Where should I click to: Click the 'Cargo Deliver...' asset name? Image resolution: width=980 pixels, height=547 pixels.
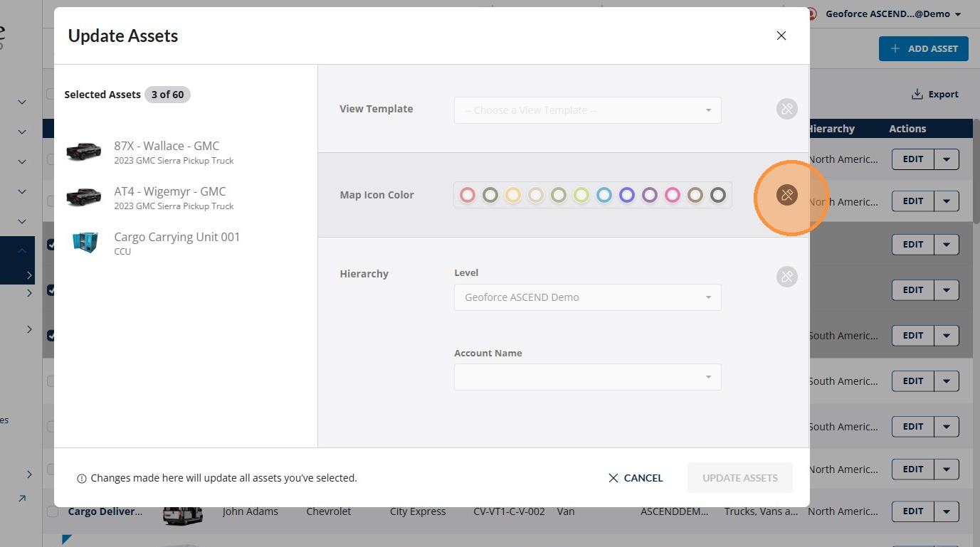pyautogui.click(x=105, y=511)
